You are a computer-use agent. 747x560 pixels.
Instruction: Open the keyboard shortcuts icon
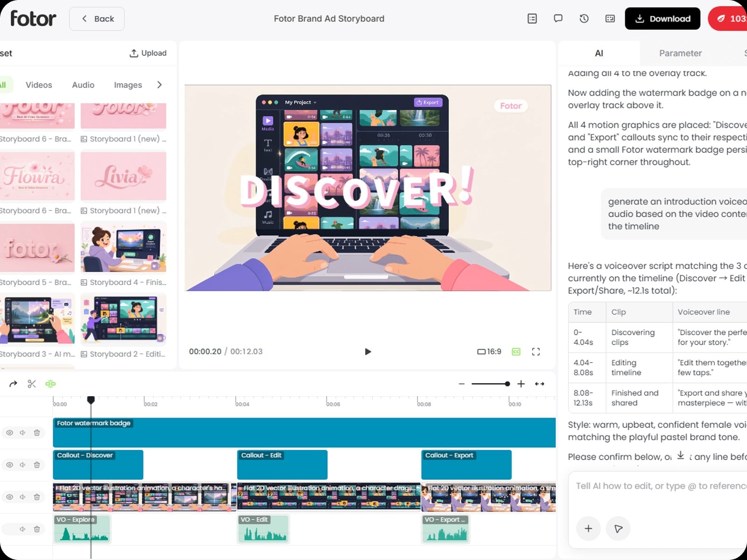(x=610, y=19)
